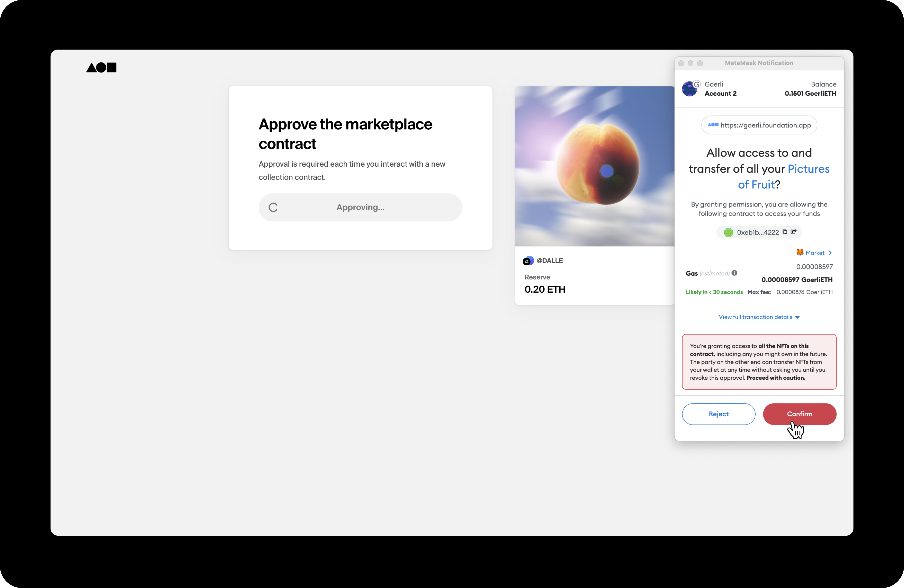Viewport: 904px width, 588px height.
Task: Click the dropdown triangle beside transaction details
Action: pyautogui.click(x=797, y=317)
